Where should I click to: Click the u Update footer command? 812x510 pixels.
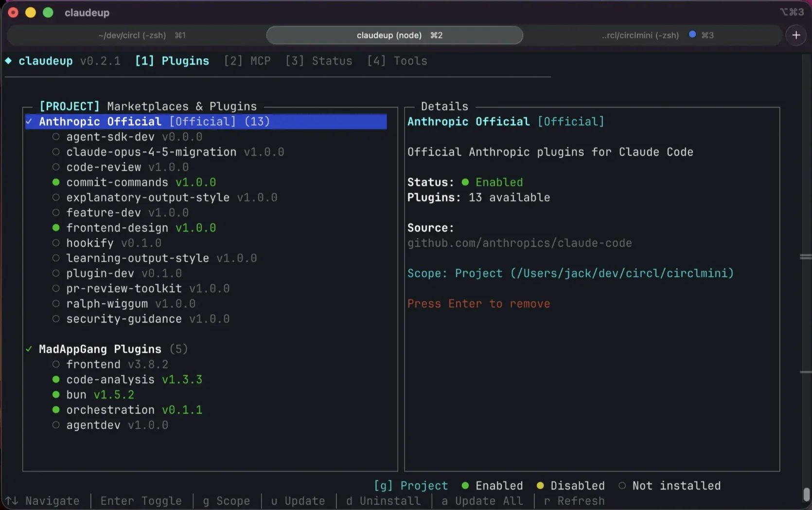click(298, 501)
